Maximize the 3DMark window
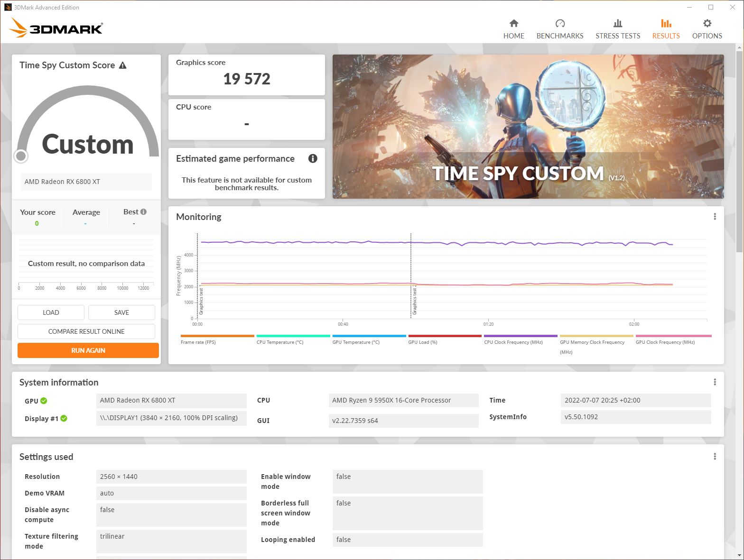This screenshot has height=560, width=744. [711, 7]
